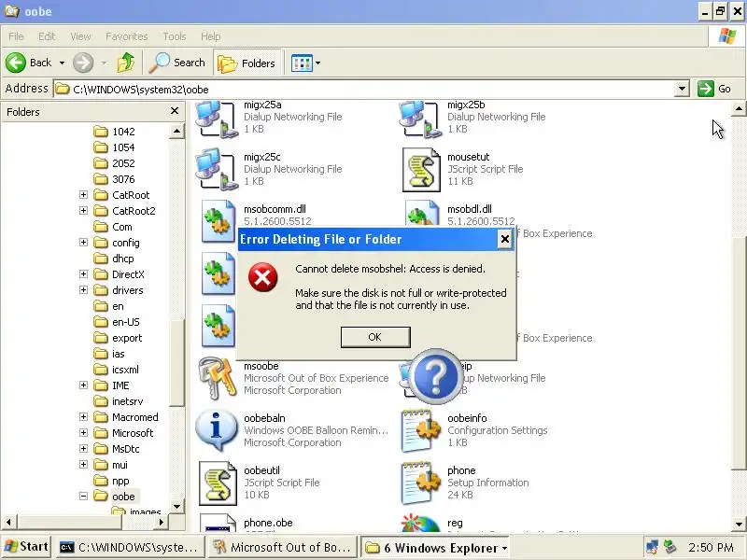Click the address bar path field
This screenshot has height=560, width=747.
[364, 89]
